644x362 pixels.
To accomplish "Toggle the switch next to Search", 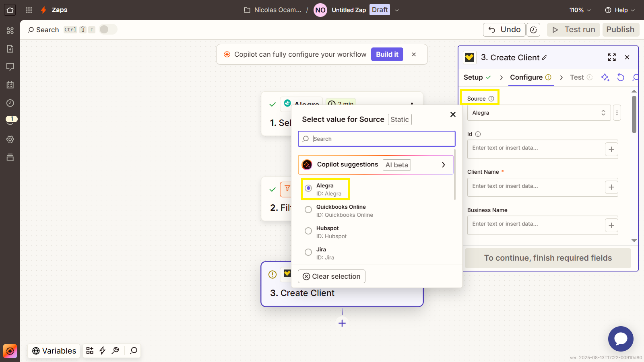I will coord(108,29).
